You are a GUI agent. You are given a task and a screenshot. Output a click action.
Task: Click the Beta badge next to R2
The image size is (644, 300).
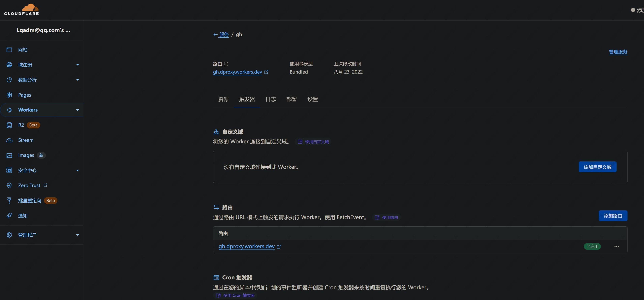coord(33,125)
